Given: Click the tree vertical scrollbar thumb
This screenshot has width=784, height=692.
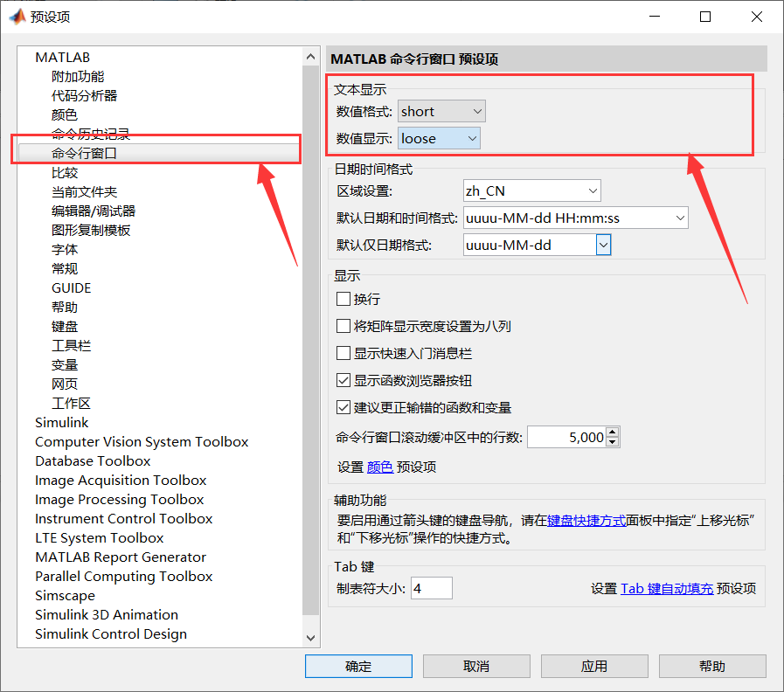Looking at the screenshot, I should point(310,340).
